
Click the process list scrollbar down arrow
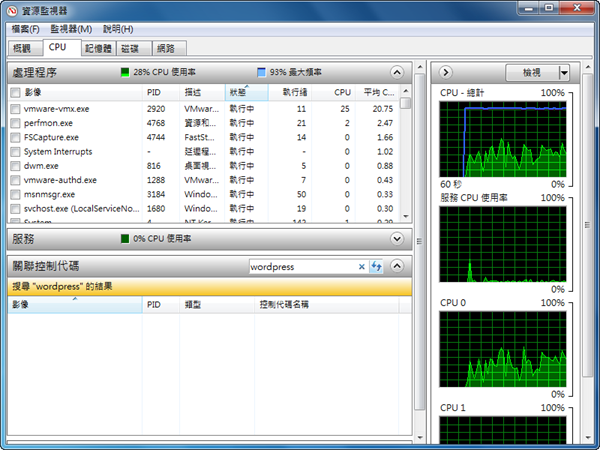tap(406, 217)
